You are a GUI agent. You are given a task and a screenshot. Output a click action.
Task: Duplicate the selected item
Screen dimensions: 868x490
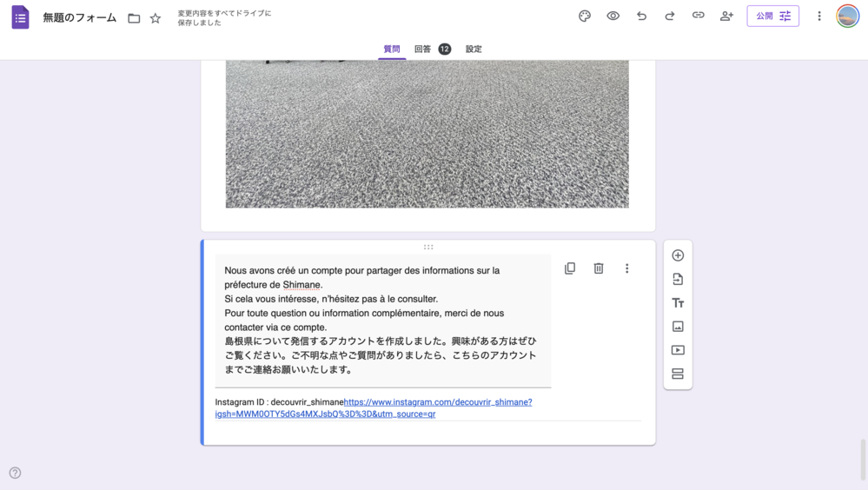point(570,268)
